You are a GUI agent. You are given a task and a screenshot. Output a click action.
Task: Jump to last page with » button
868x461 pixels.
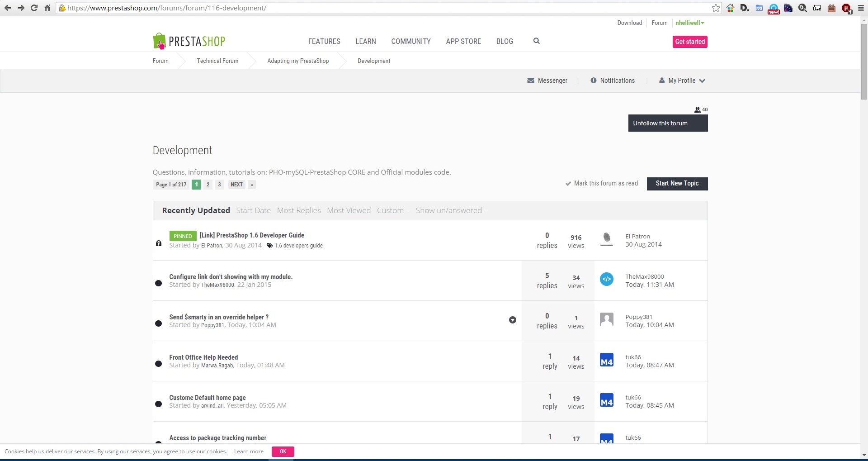click(252, 185)
